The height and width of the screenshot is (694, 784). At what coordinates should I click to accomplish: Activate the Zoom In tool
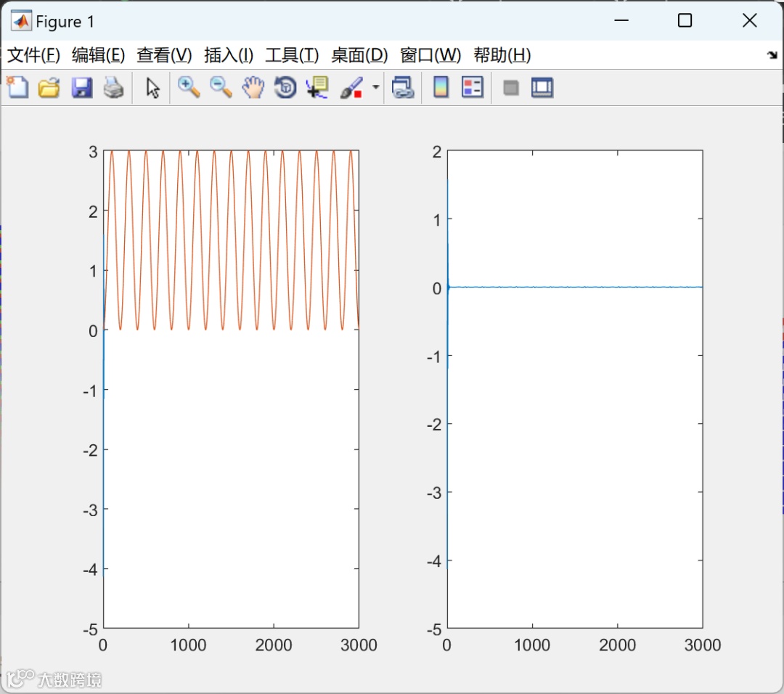click(x=189, y=88)
